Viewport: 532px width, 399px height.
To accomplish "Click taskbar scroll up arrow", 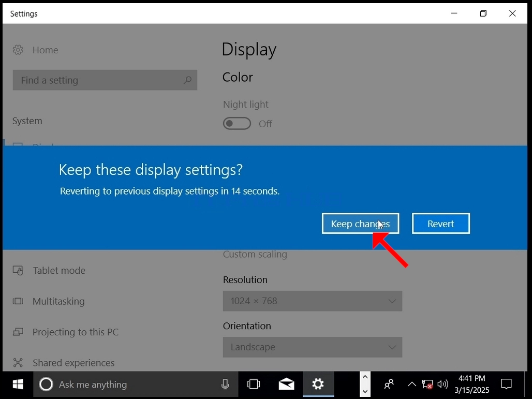I will click(x=365, y=377).
